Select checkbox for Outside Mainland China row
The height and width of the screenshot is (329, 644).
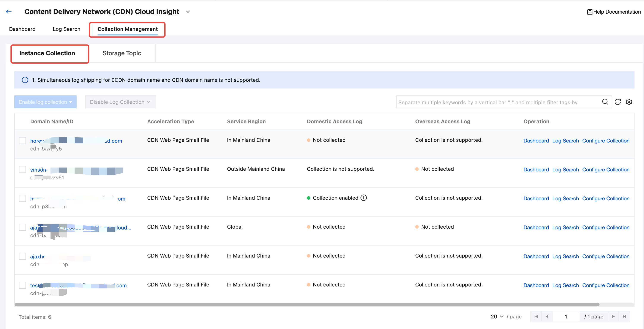pyautogui.click(x=22, y=169)
